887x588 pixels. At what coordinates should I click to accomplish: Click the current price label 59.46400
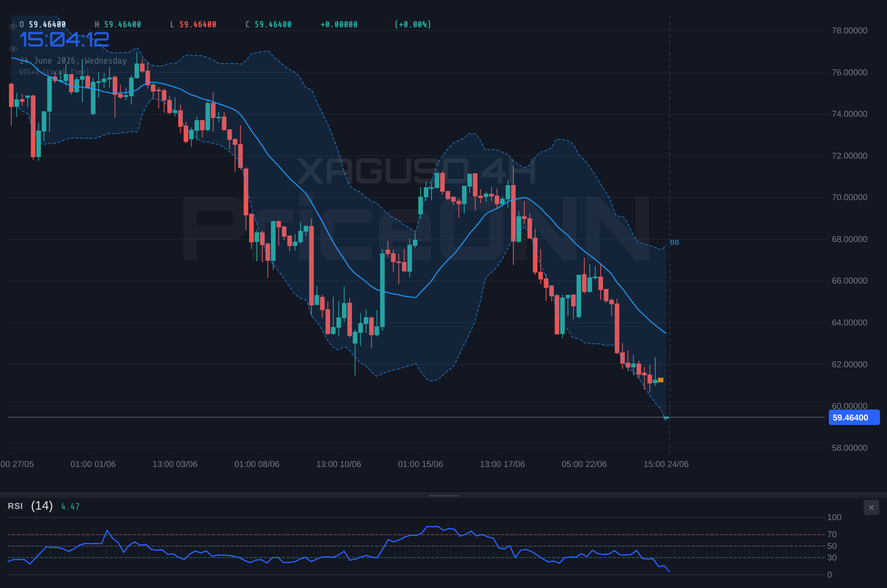point(854,417)
